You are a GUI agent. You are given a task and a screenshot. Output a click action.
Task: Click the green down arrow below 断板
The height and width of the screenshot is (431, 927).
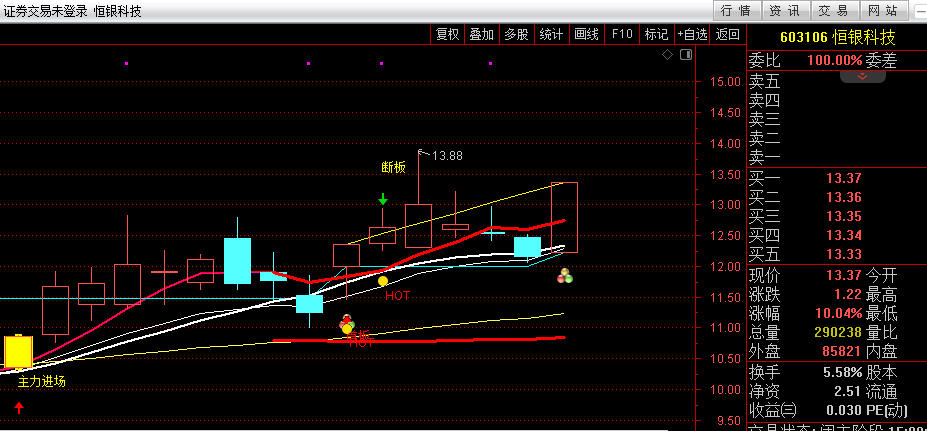382,199
